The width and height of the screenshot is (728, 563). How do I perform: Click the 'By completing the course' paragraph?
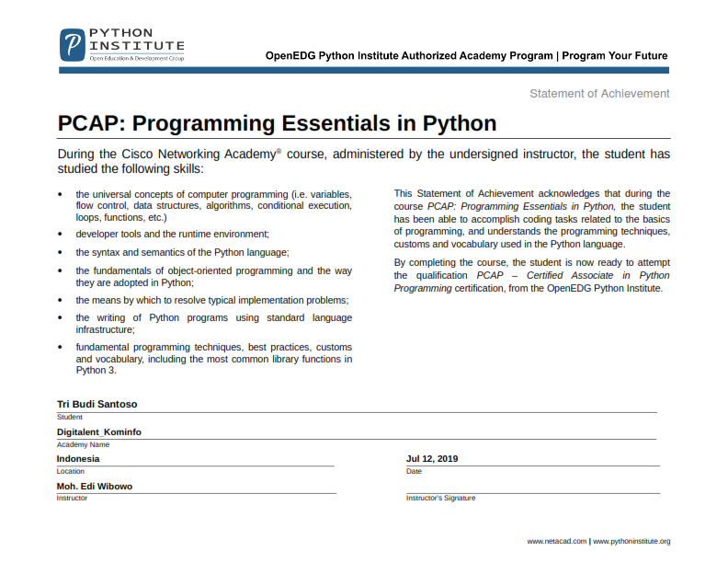pyautogui.click(x=531, y=275)
